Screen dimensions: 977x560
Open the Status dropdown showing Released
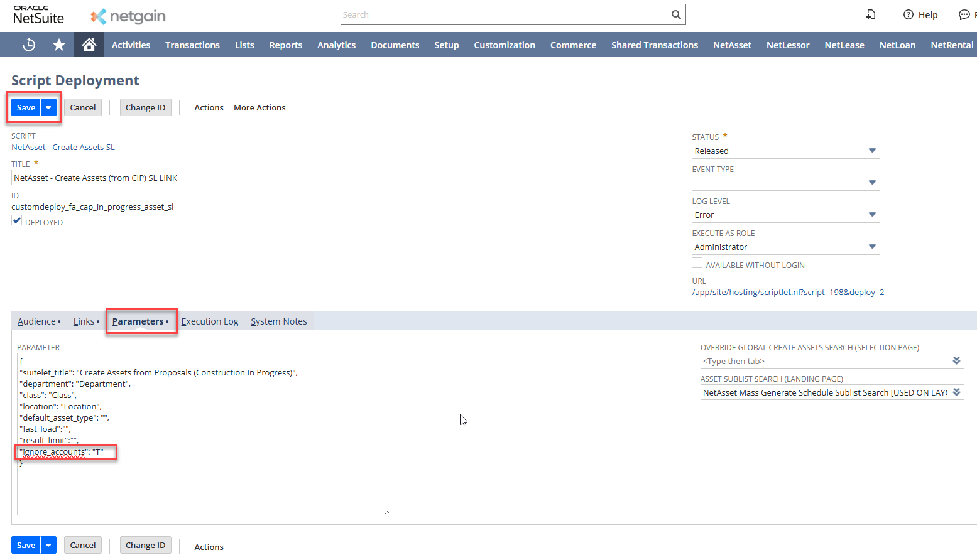pyautogui.click(x=785, y=151)
